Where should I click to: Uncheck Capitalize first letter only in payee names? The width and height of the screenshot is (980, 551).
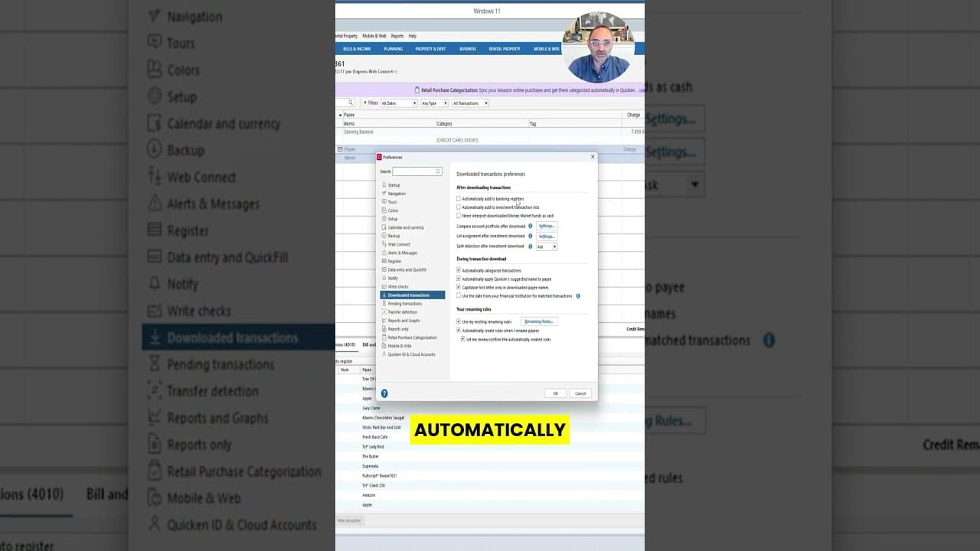459,288
